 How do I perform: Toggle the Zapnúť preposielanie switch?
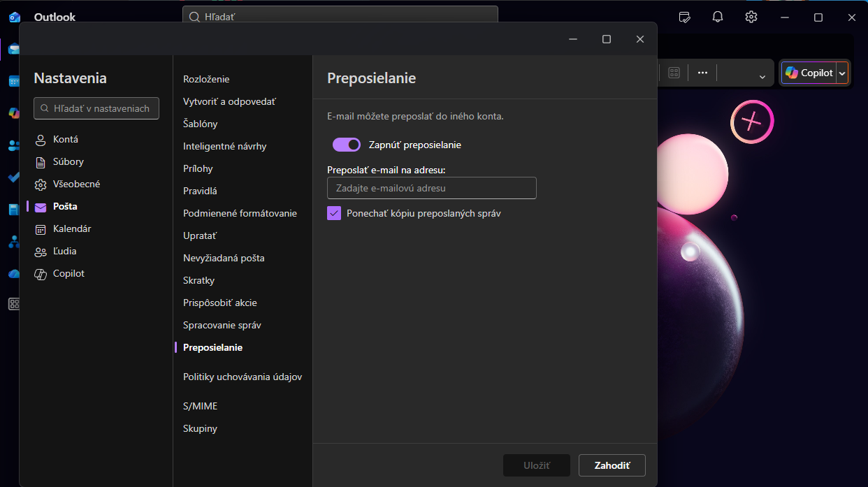pos(347,145)
